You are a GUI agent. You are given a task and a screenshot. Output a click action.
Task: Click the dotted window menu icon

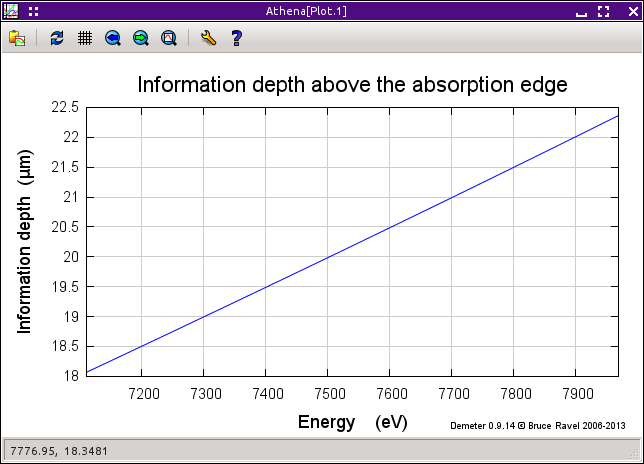33,11
